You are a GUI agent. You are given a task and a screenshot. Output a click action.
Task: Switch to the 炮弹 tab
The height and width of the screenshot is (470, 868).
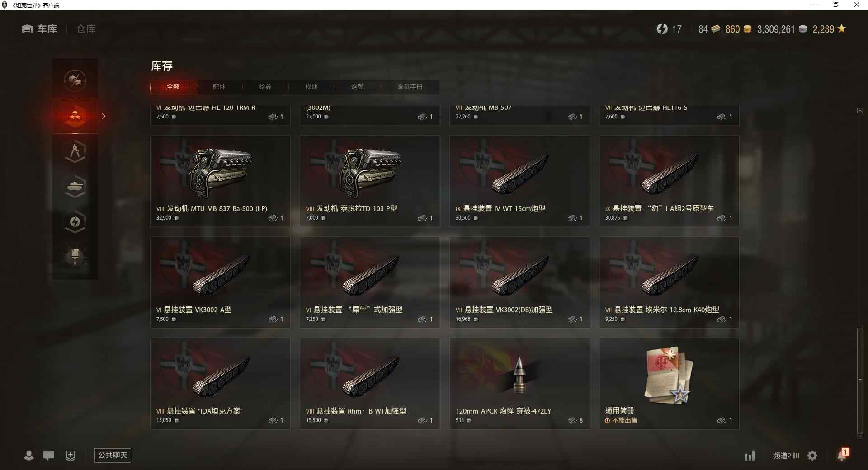point(358,87)
